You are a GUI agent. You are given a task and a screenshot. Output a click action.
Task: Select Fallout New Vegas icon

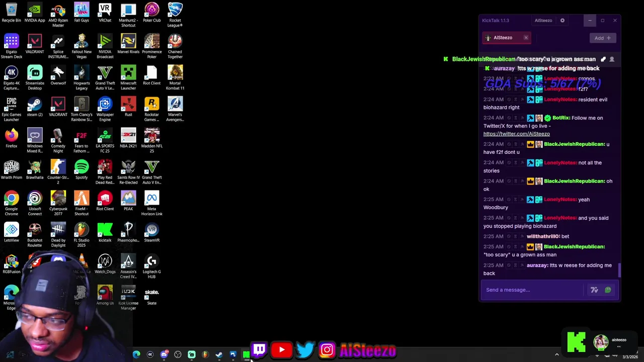(82, 46)
